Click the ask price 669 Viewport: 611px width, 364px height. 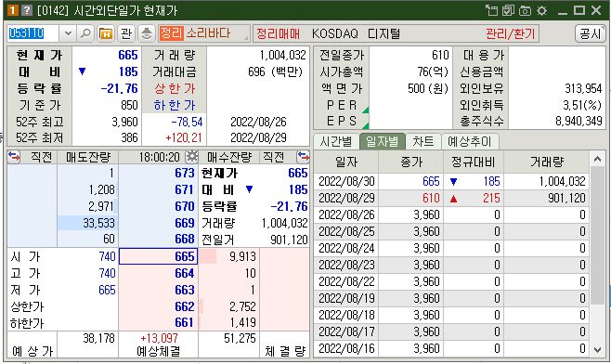pos(185,223)
